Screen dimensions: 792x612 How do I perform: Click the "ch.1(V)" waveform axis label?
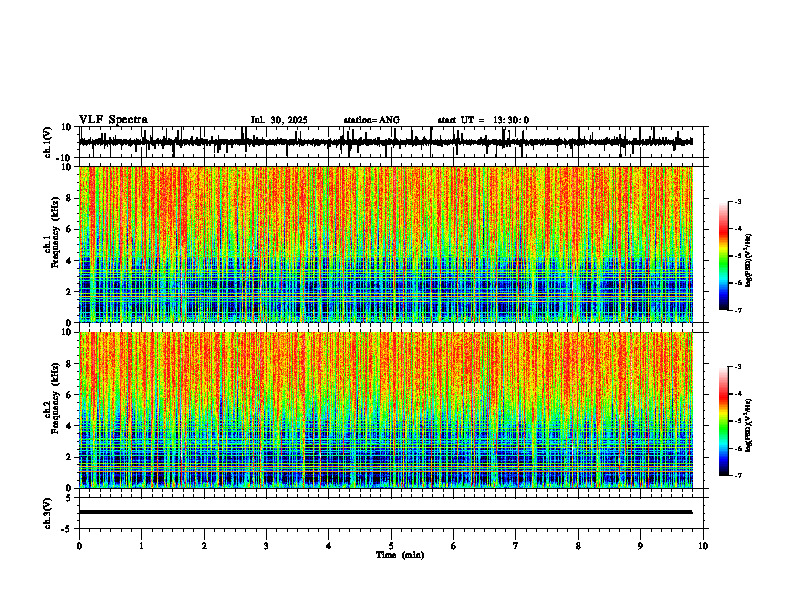click(x=48, y=142)
